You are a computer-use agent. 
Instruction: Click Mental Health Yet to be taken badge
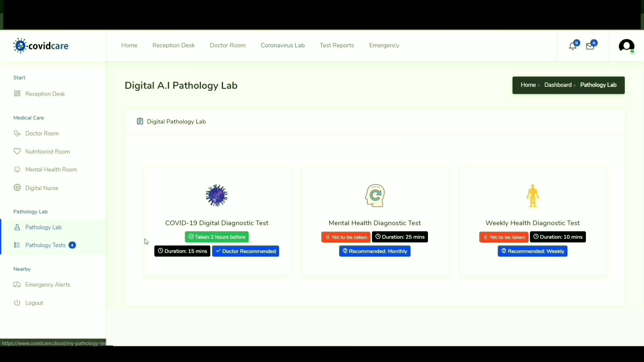pyautogui.click(x=346, y=237)
